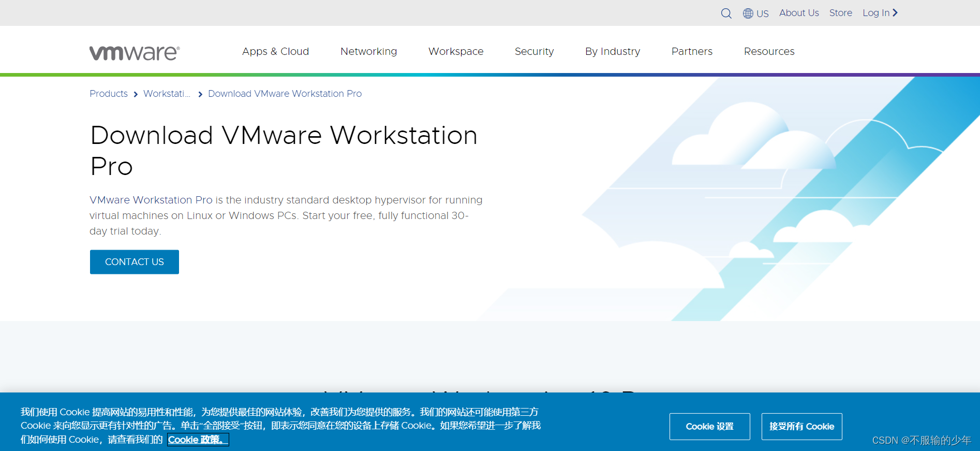Image resolution: width=980 pixels, height=451 pixels.
Task: Open the By Industry menu
Action: pyautogui.click(x=613, y=51)
